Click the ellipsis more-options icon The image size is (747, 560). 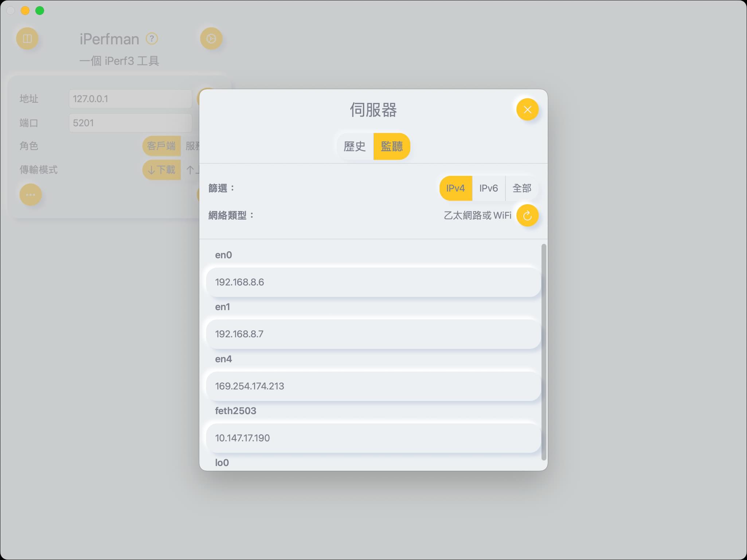tap(31, 195)
